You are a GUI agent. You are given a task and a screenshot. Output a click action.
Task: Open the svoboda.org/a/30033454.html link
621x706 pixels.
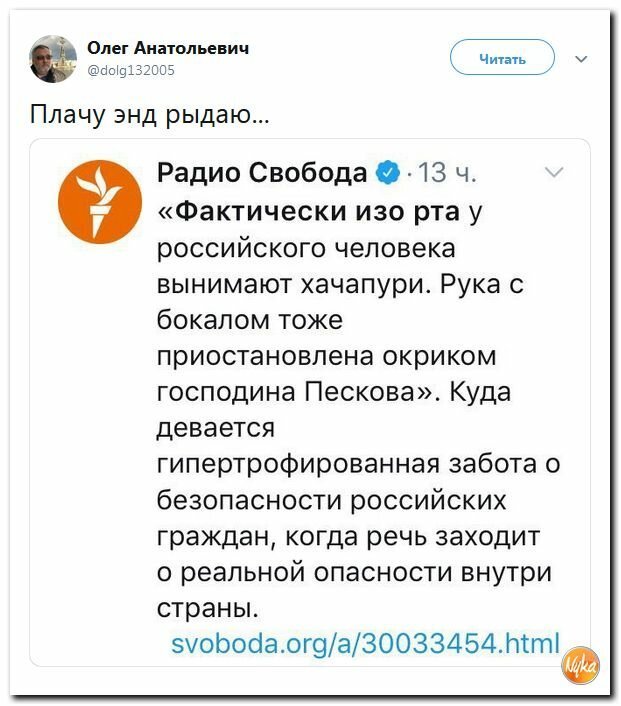tap(365, 643)
